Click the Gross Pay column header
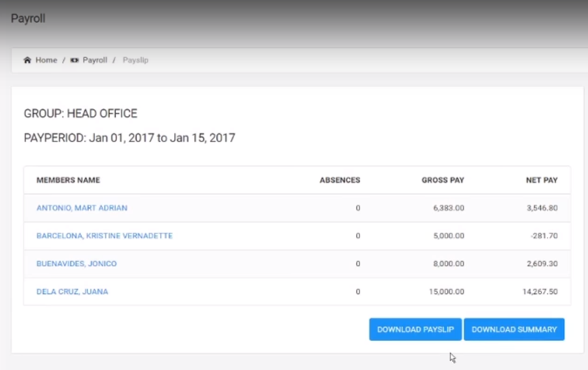 click(x=443, y=180)
